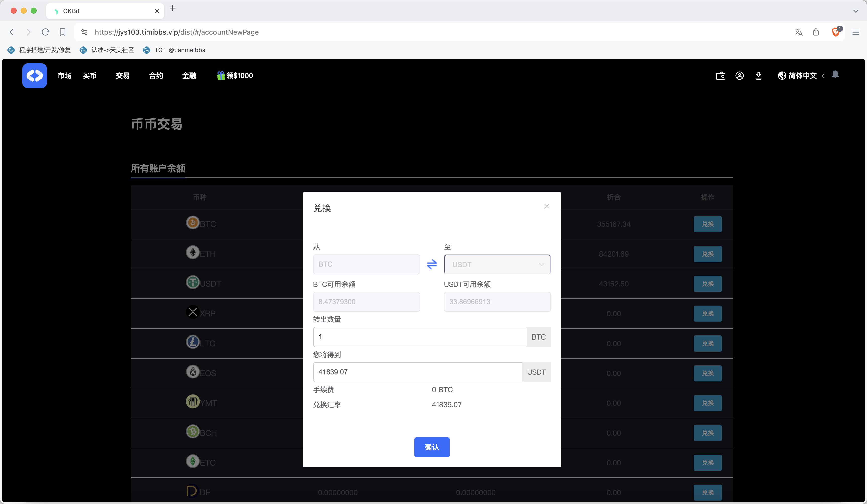Close the OKBit browser tab
The image size is (867, 504).
157,11
